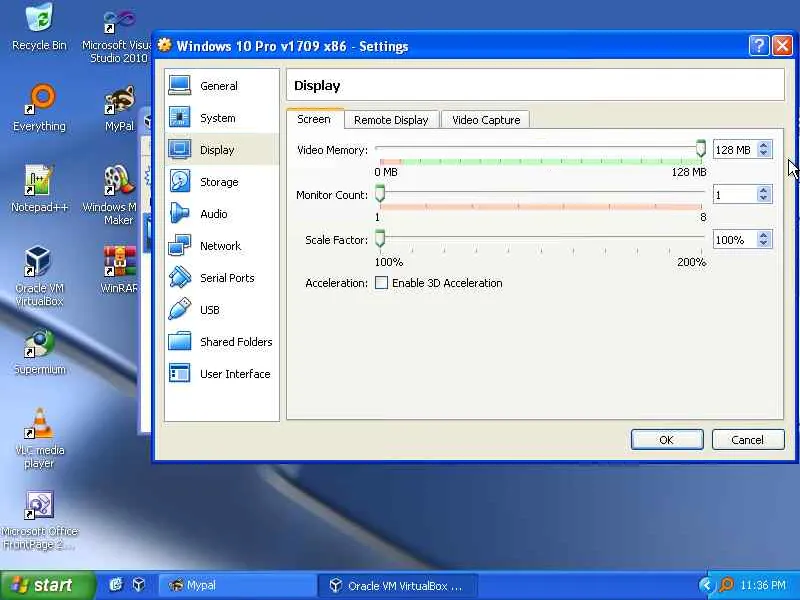
Task: Switch to the Screen tab
Action: 314,119
